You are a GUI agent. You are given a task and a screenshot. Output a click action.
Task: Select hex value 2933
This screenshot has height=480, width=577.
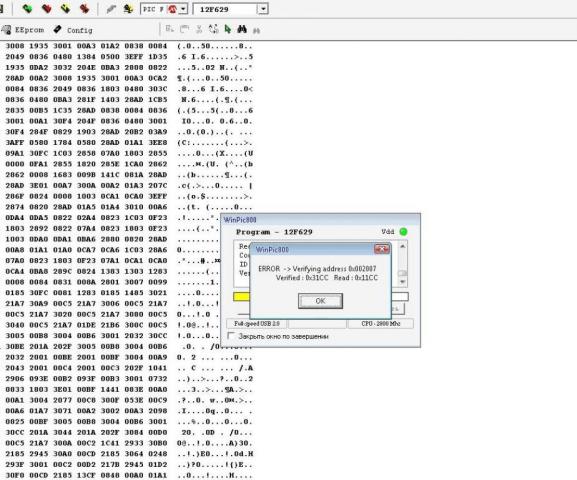pos(134,443)
